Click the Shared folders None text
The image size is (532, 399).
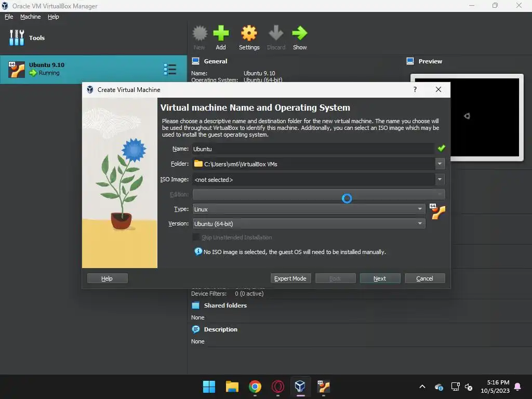tap(198, 317)
